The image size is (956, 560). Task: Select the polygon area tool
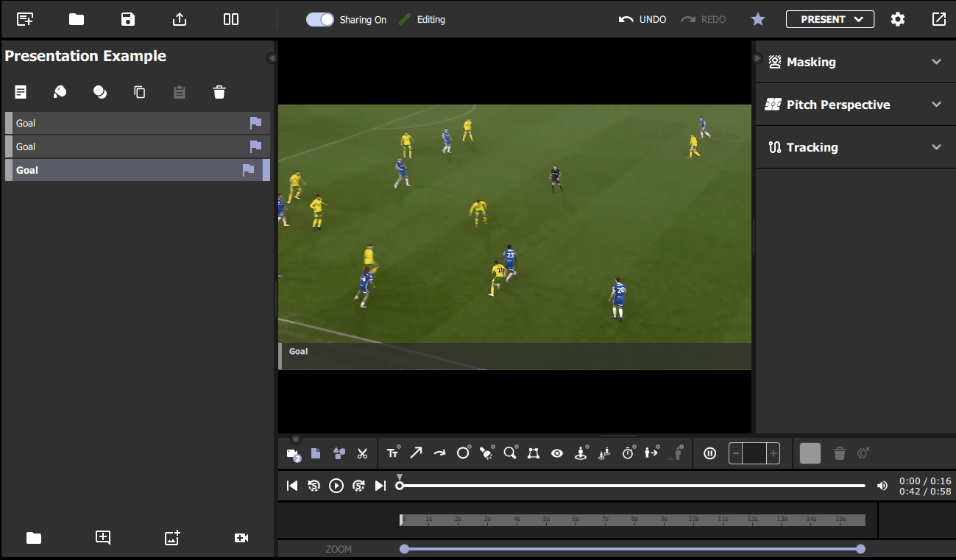point(534,453)
